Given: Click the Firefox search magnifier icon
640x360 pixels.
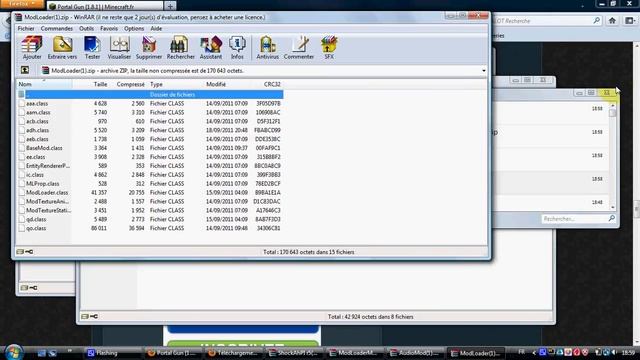Looking at the screenshot, I should (x=596, y=20).
